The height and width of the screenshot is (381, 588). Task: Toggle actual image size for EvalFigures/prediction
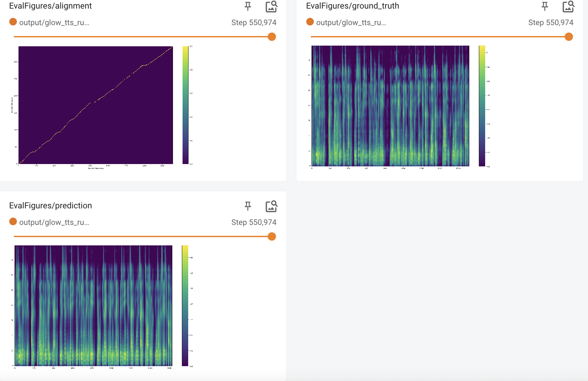point(272,206)
